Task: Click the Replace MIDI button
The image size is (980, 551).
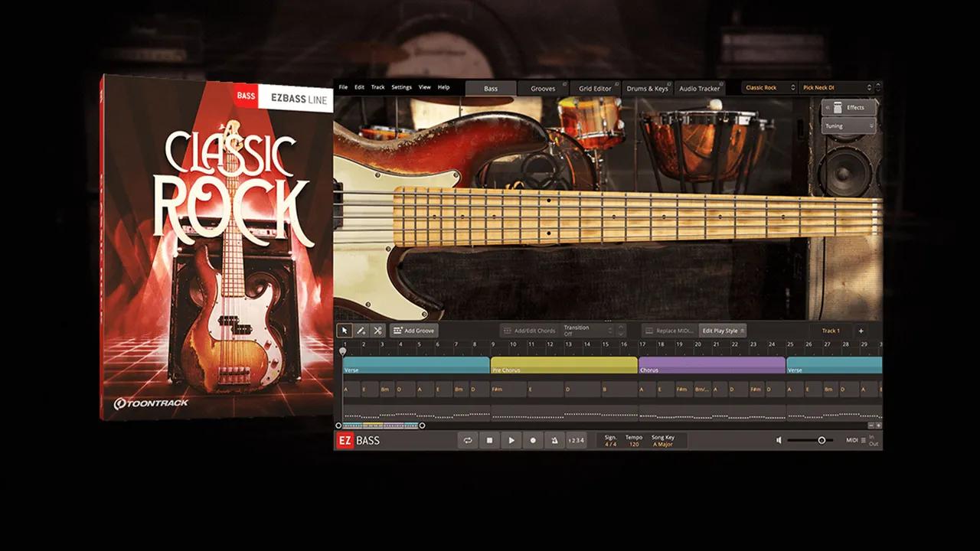Action: coord(669,331)
